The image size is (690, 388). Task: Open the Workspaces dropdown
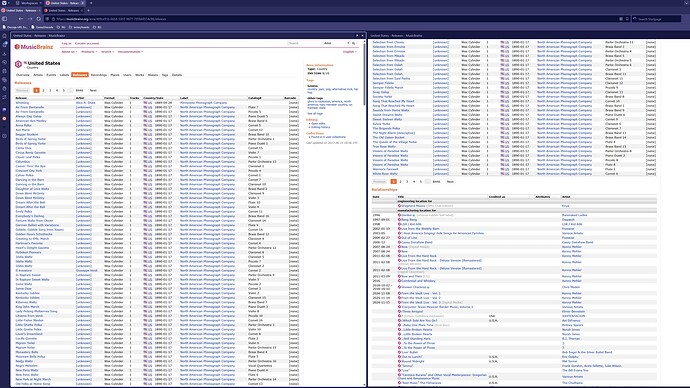tap(29, 3)
